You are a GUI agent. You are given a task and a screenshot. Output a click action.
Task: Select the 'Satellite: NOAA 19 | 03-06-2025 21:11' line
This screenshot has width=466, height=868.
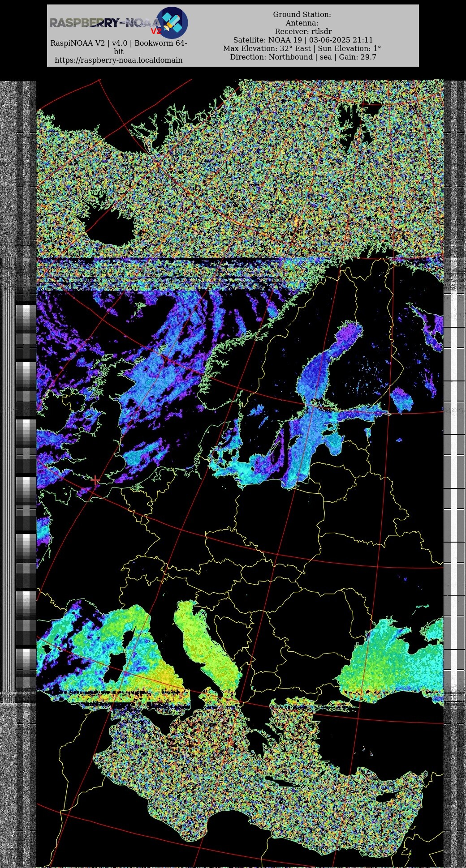303,40
